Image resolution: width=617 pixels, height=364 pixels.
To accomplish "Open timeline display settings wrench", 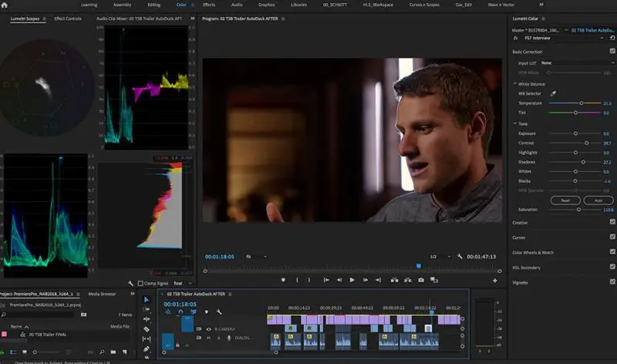I will point(219,312).
